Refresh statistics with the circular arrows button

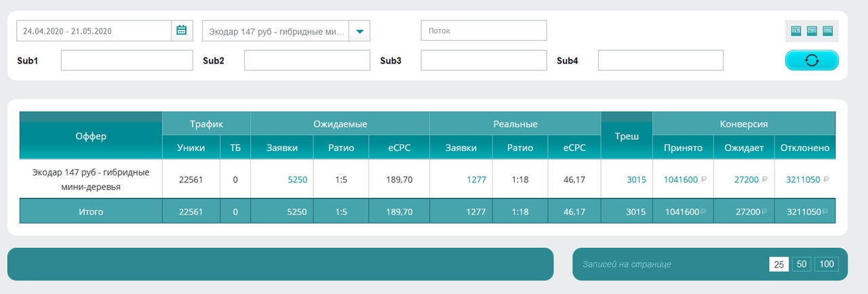tap(812, 60)
